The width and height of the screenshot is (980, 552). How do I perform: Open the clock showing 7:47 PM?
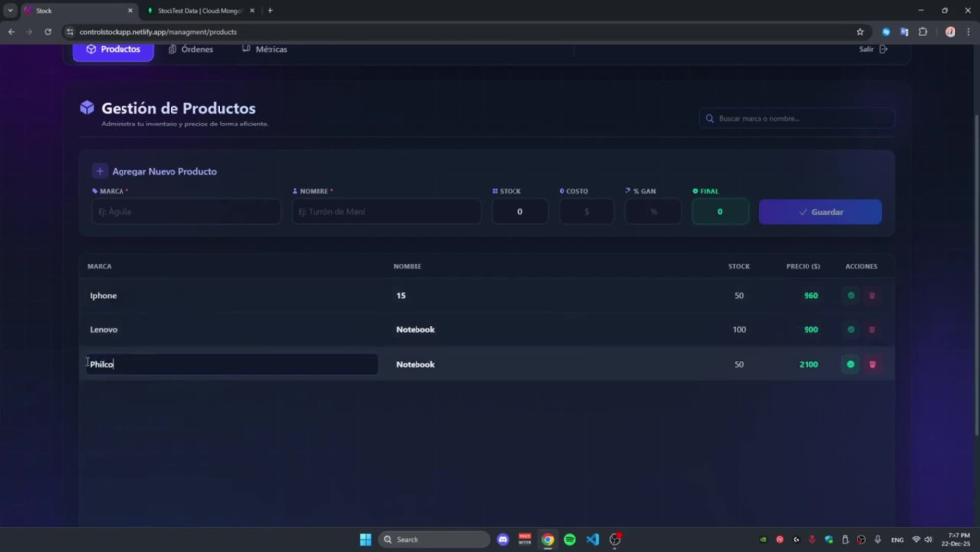pyautogui.click(x=957, y=539)
